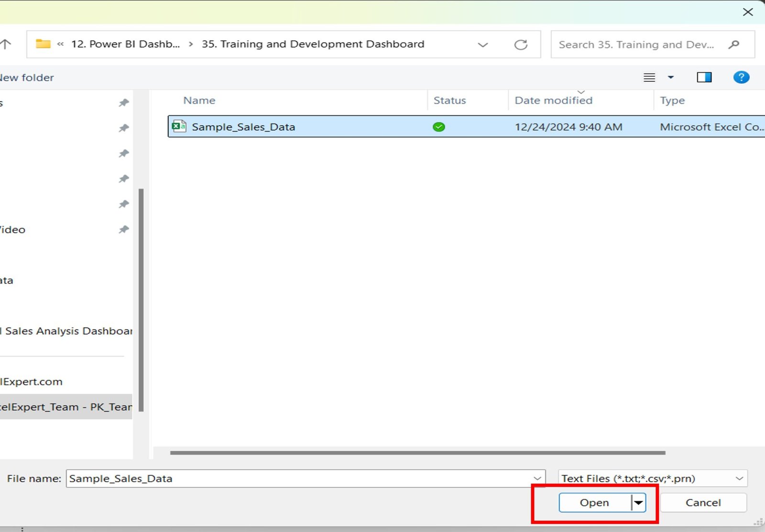Click the navigate up arrow
The image size is (765, 532).
pos(6,43)
